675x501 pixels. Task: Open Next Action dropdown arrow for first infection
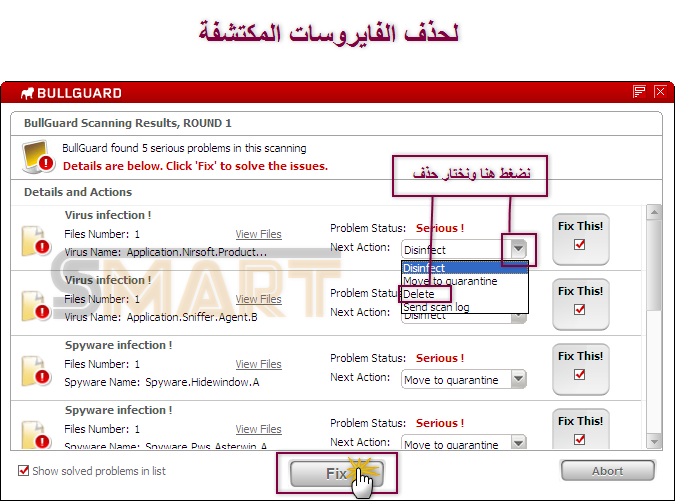[518, 249]
